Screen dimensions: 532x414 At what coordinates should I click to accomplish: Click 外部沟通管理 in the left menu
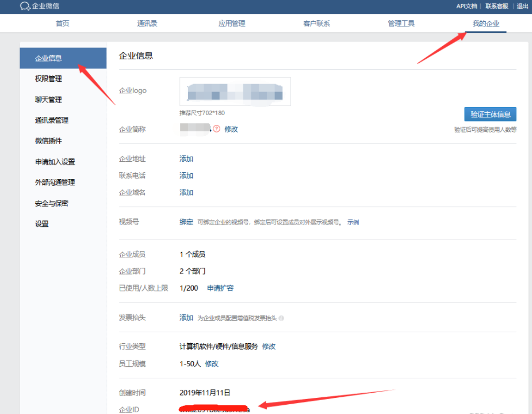[55, 183]
